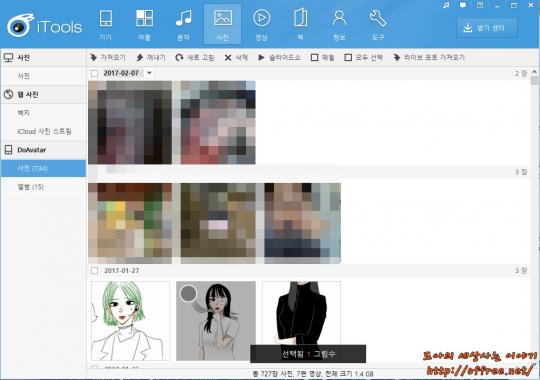The height and width of the screenshot is (380, 540).
Task: Open the pink-red pixelated thumbnail under 2017-02-07
Action: 218,122
